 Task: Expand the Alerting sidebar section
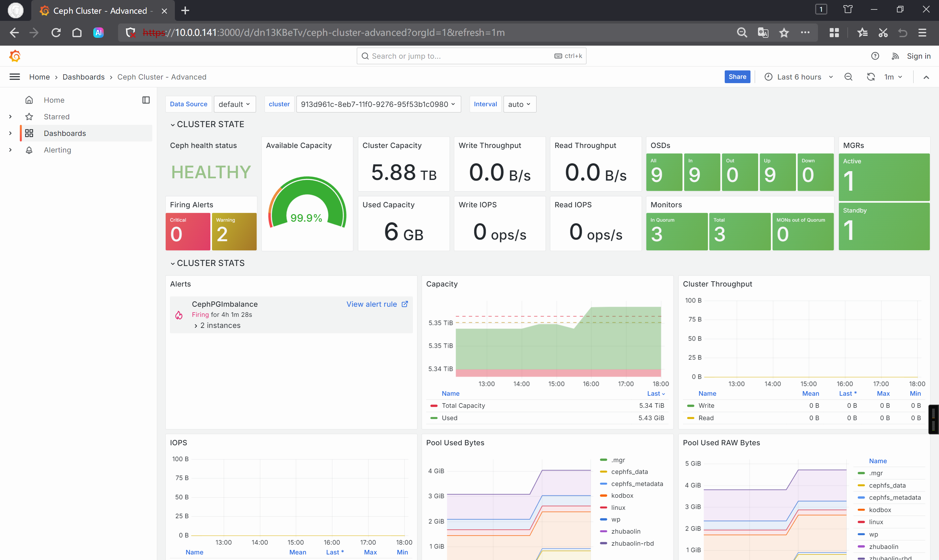point(10,150)
